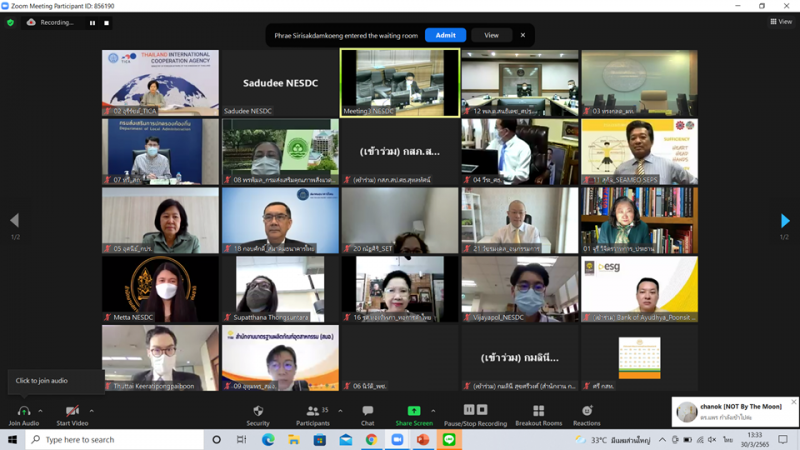800x450 pixels.
Task: Click the taskbar search box
Action: 114,439
